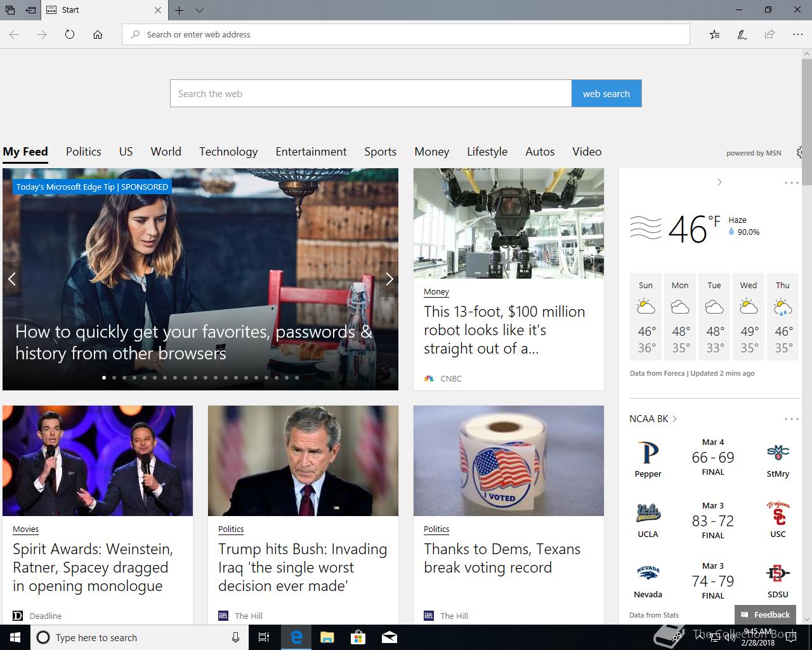The width and height of the screenshot is (812, 650).
Task: Go forward with the browser forward arrow
Action: coord(42,34)
